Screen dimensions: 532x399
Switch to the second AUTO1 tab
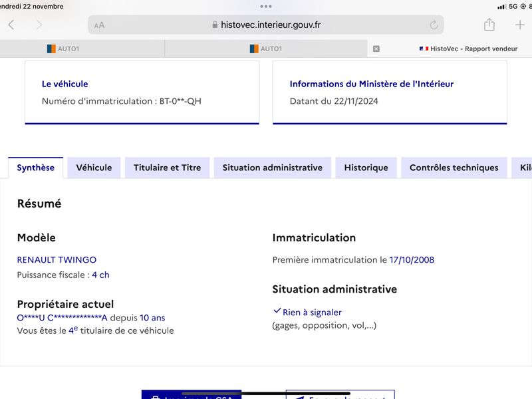point(266,49)
